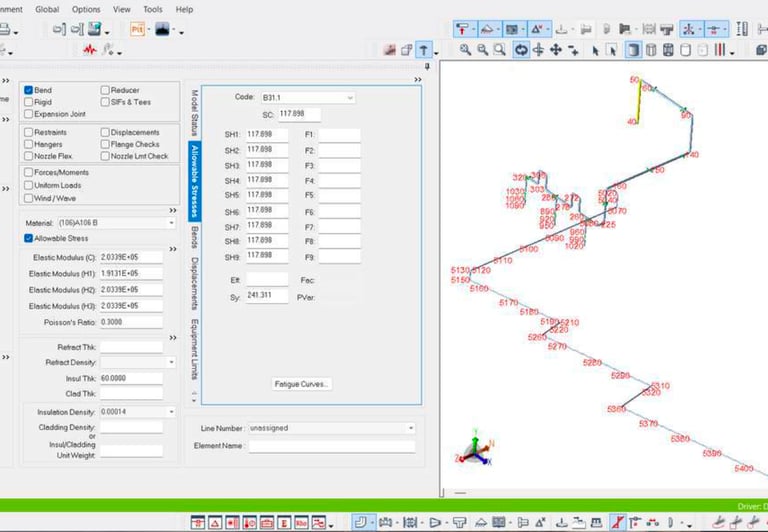Open the Tools menu

coord(152,9)
